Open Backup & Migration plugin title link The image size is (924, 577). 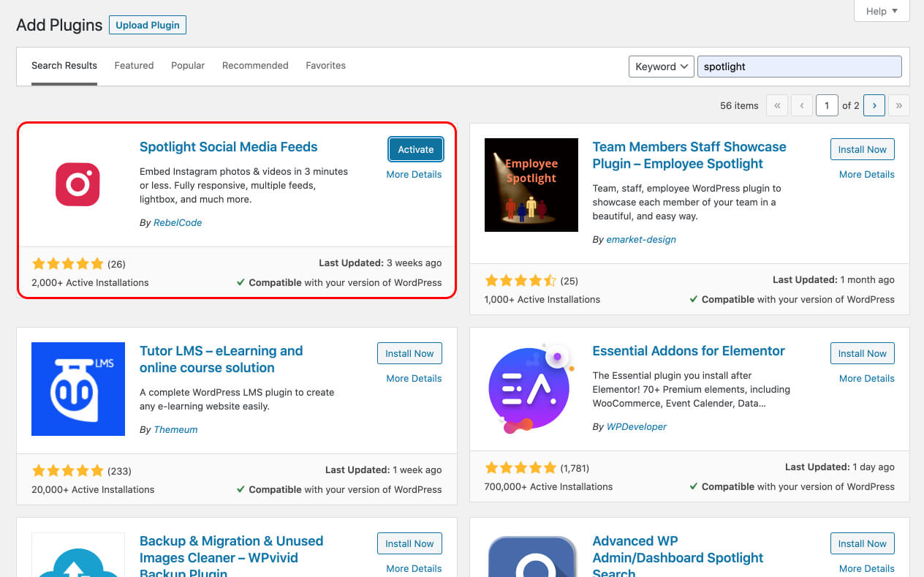[x=231, y=557]
